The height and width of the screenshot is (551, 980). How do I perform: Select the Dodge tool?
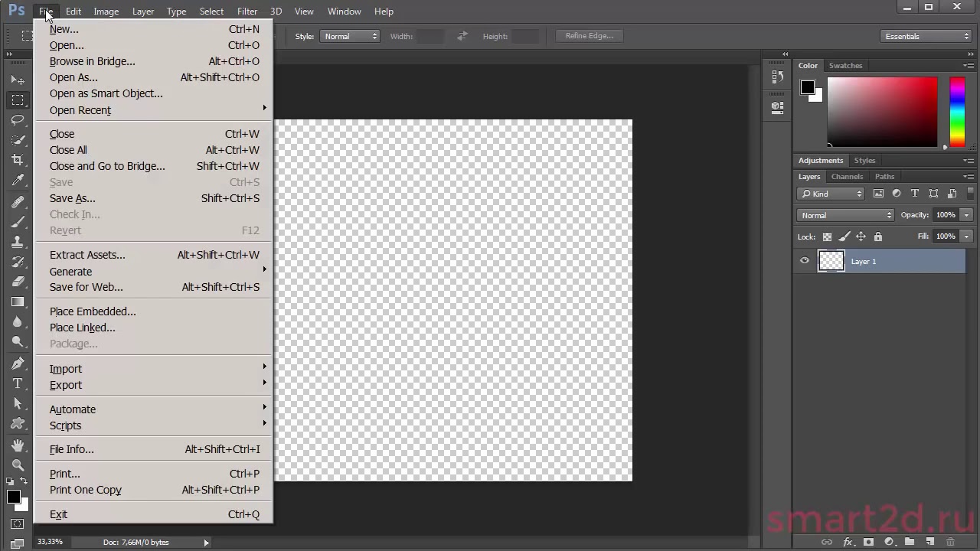(18, 341)
